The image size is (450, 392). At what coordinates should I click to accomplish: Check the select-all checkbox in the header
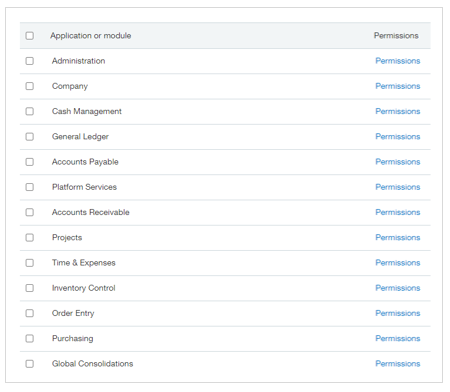30,36
